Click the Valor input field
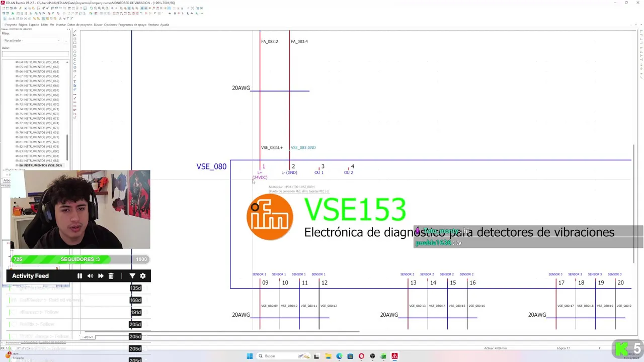This screenshot has width=644, height=362. point(35,54)
